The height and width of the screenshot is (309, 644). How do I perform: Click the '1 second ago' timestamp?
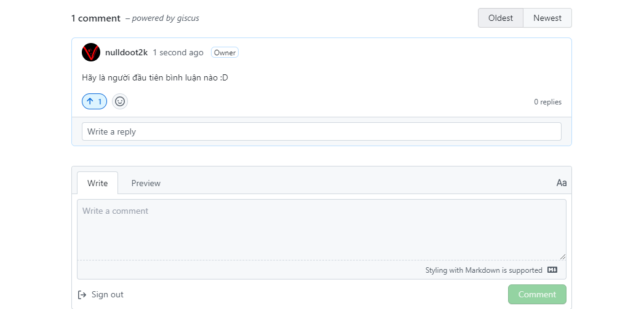tap(178, 53)
